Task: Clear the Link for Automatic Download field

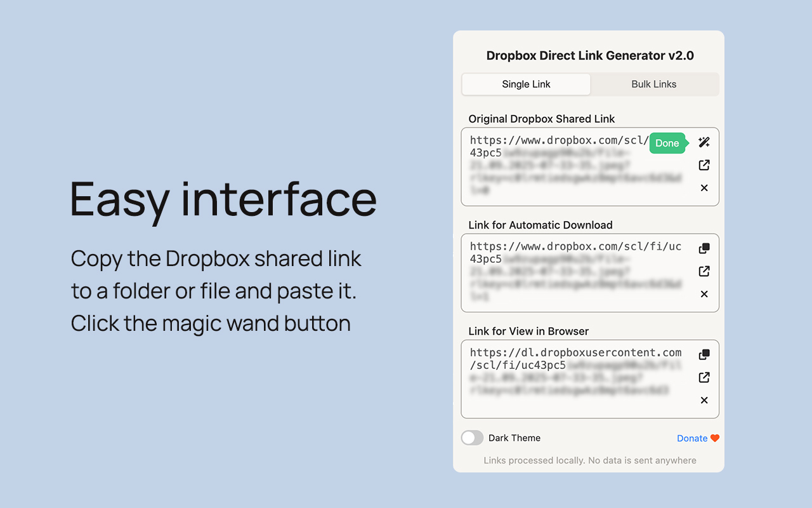Action: point(704,294)
